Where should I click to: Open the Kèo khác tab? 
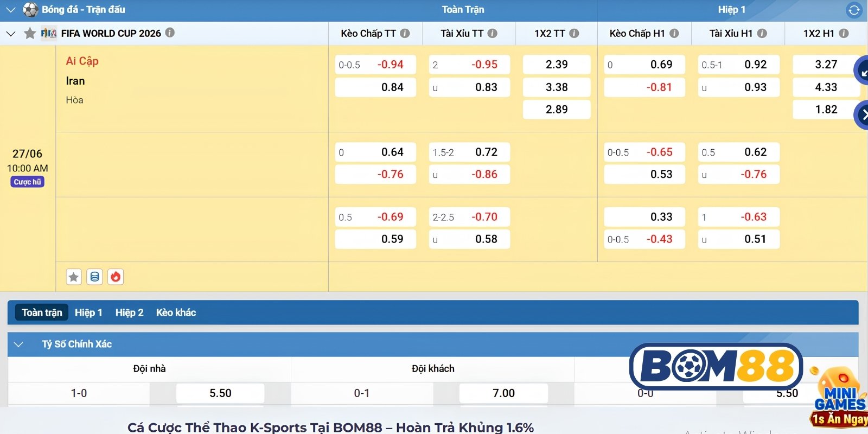tap(176, 312)
